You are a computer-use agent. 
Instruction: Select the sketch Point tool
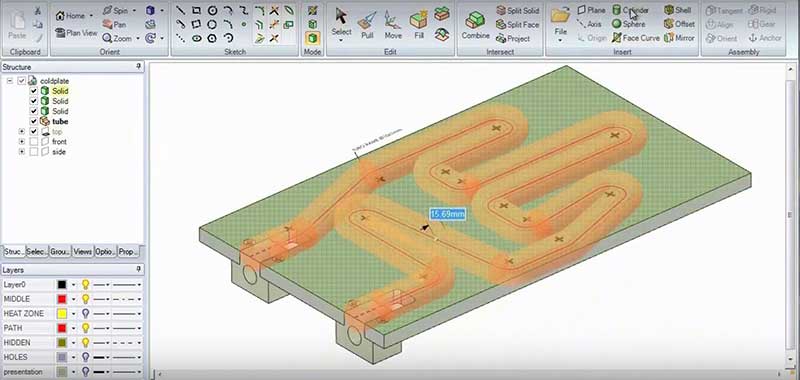click(244, 24)
